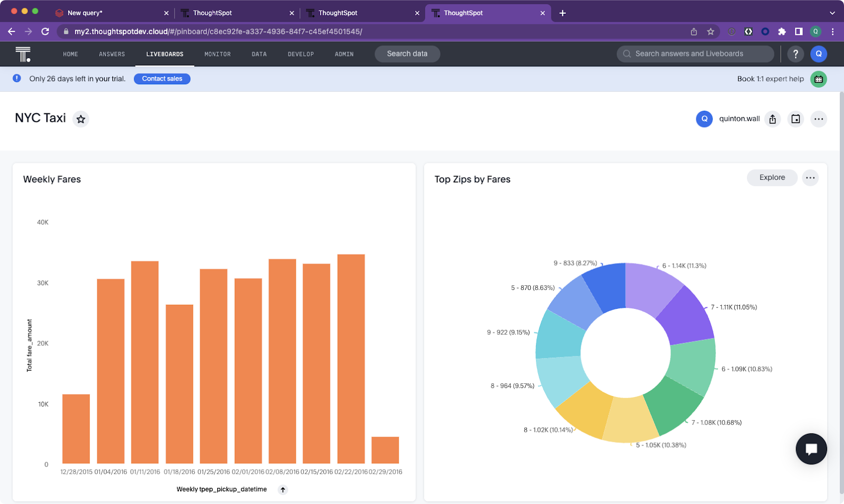Switch to the Data tab
This screenshot has height=504, width=844.
(259, 54)
